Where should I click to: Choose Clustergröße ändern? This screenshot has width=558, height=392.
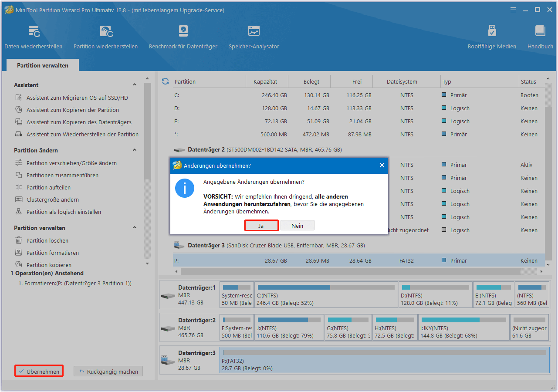tap(53, 199)
